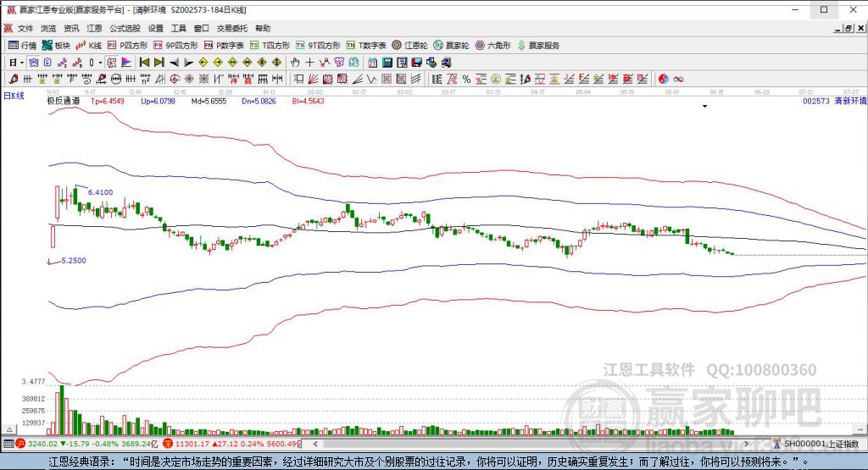Open the 设置 menu
The width and height of the screenshot is (868, 470).
coord(156,28)
